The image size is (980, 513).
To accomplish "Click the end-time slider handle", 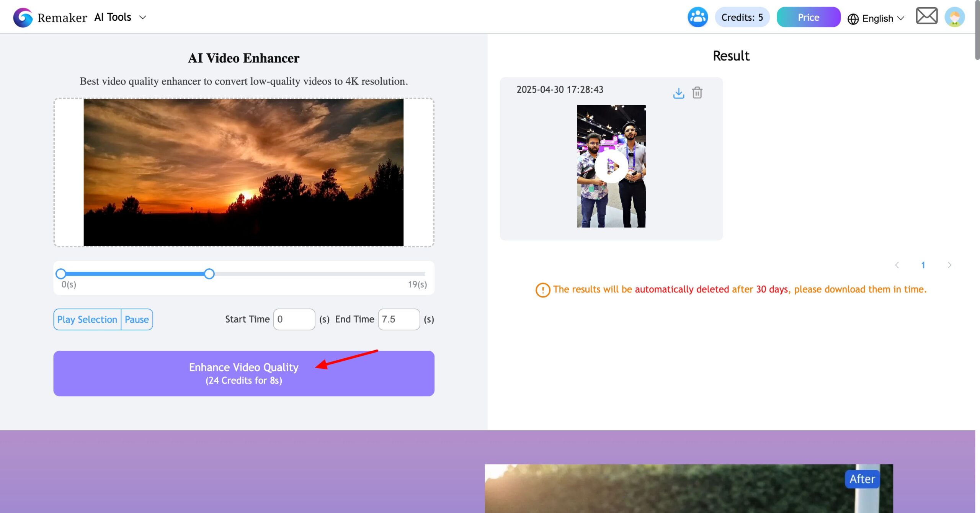I will click(x=209, y=274).
